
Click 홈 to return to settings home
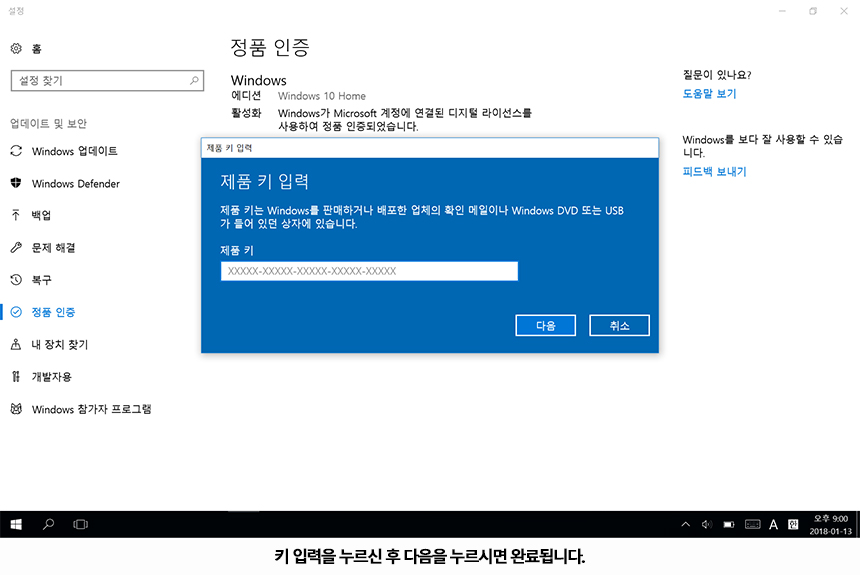point(37,49)
